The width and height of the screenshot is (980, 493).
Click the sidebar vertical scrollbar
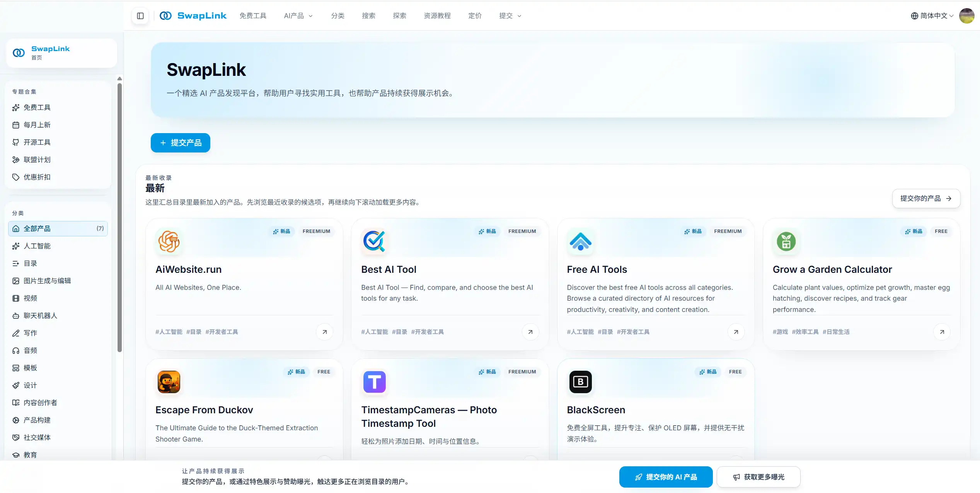coord(119,217)
